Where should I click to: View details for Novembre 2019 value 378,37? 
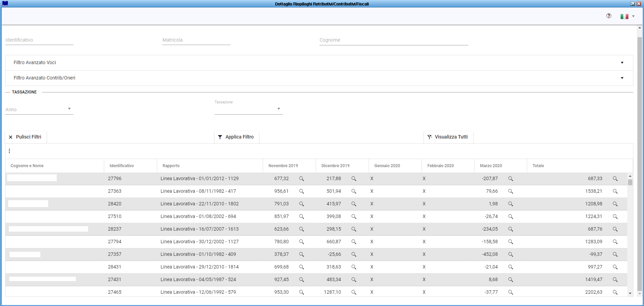(301, 254)
